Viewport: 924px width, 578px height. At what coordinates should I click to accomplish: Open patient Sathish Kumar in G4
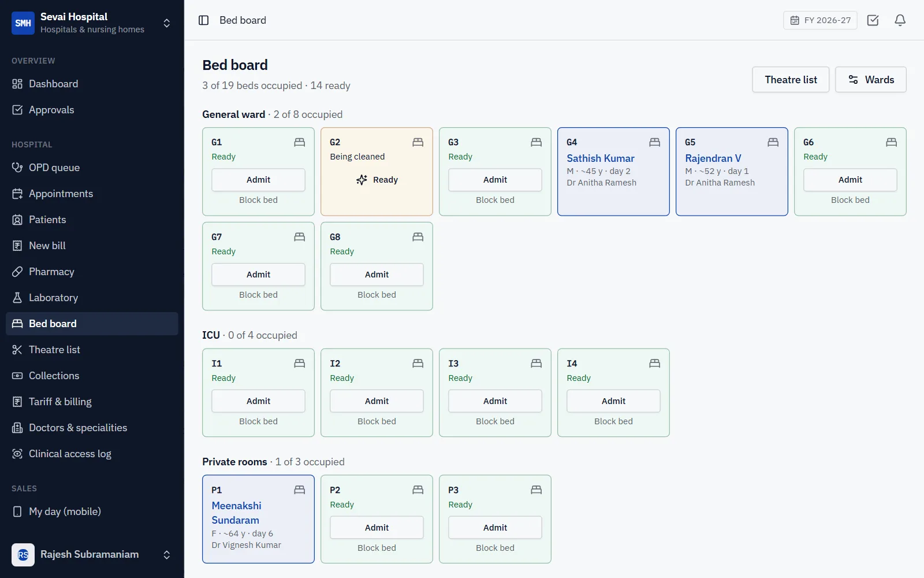pos(601,158)
